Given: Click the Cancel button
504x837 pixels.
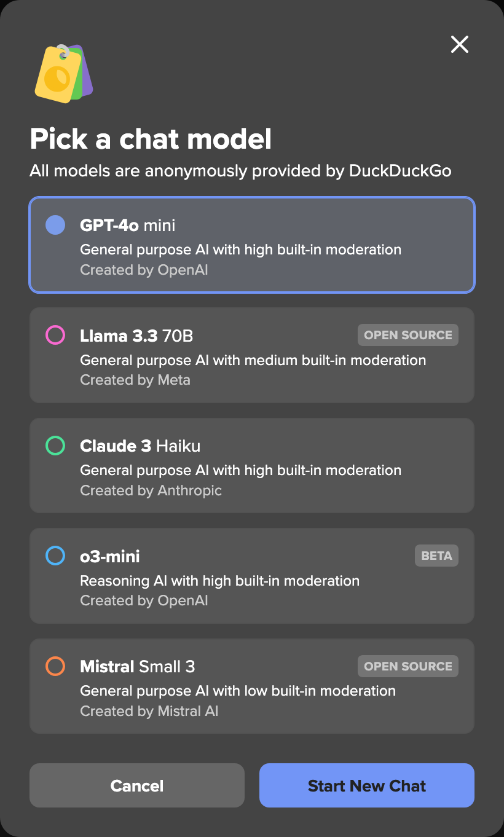Looking at the screenshot, I should click(x=136, y=785).
